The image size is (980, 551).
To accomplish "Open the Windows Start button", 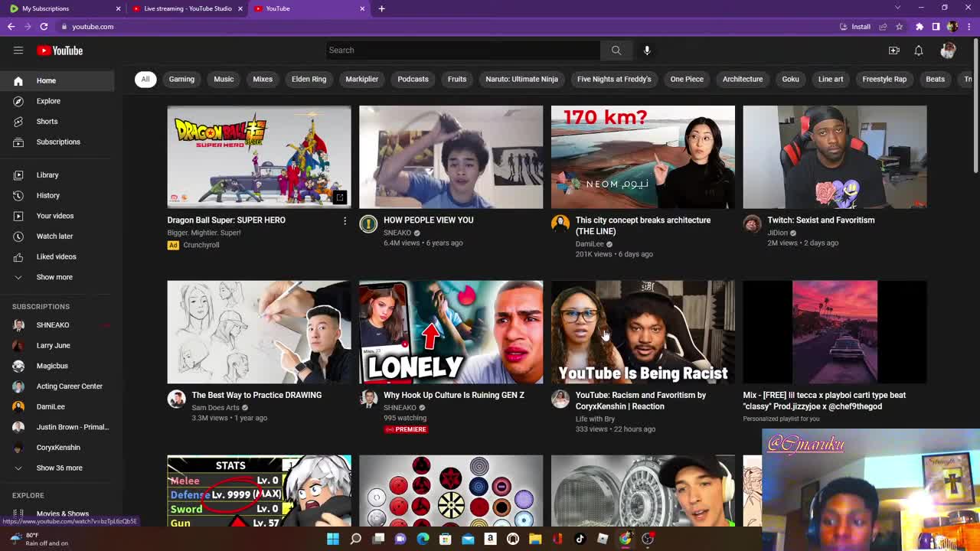I will (x=333, y=539).
